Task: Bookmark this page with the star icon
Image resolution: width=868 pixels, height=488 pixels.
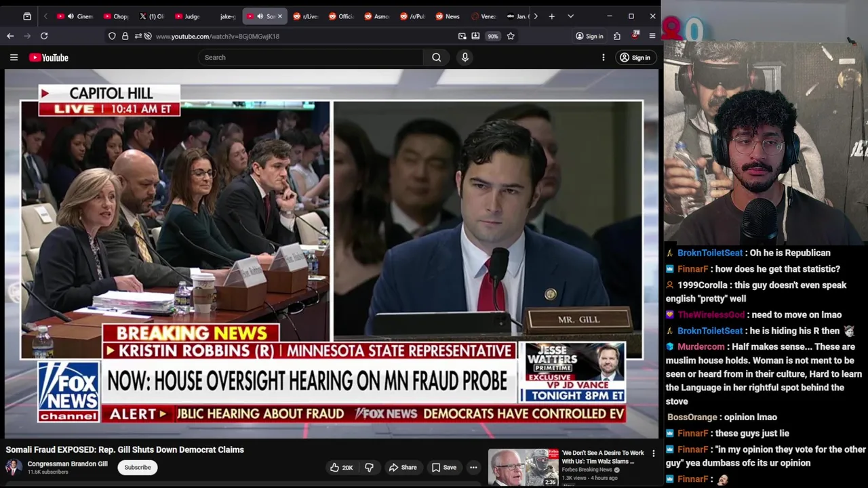Action: (x=511, y=36)
